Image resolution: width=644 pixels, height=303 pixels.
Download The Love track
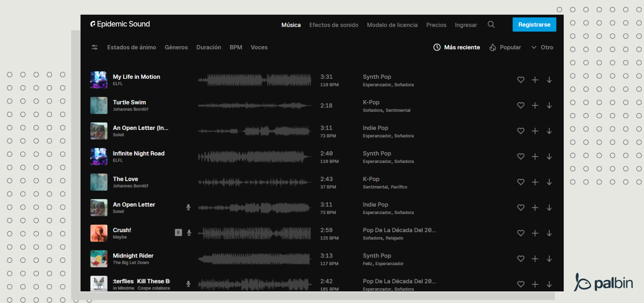point(549,182)
